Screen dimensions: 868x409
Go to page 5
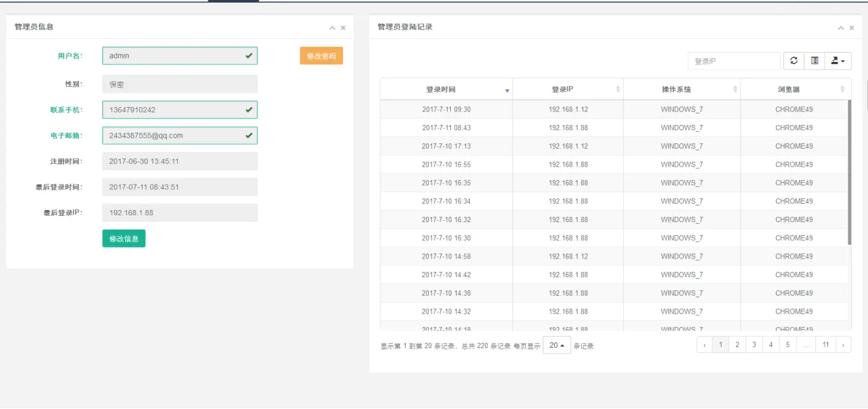coord(788,345)
